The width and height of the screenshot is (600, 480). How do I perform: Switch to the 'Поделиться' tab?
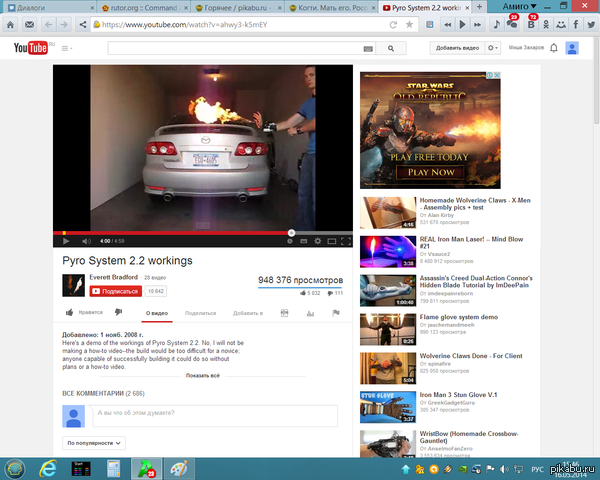tap(200, 313)
